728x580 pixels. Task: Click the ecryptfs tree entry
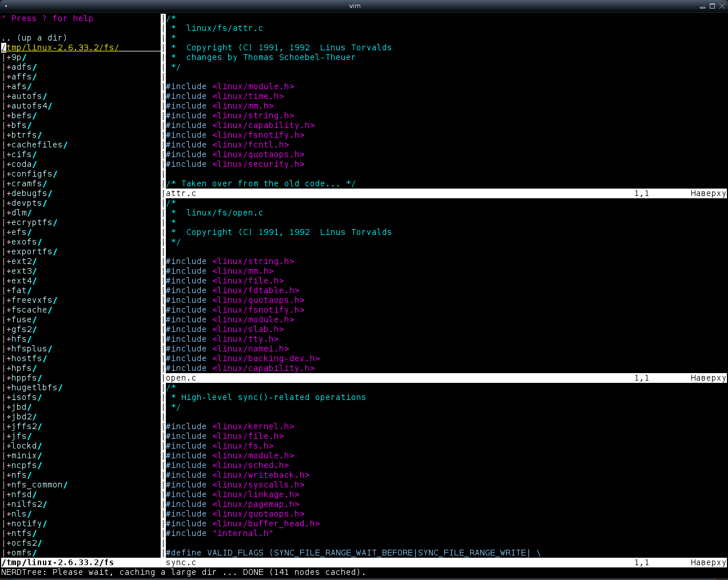point(31,222)
